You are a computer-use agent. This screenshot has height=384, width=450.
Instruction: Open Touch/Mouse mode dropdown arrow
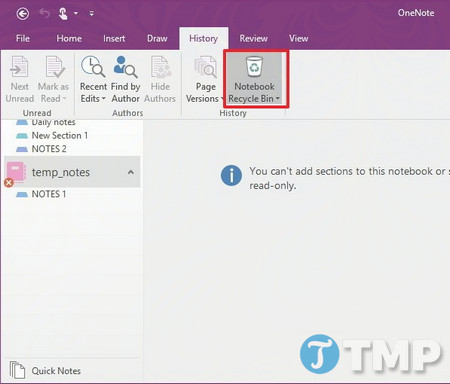[x=76, y=13]
